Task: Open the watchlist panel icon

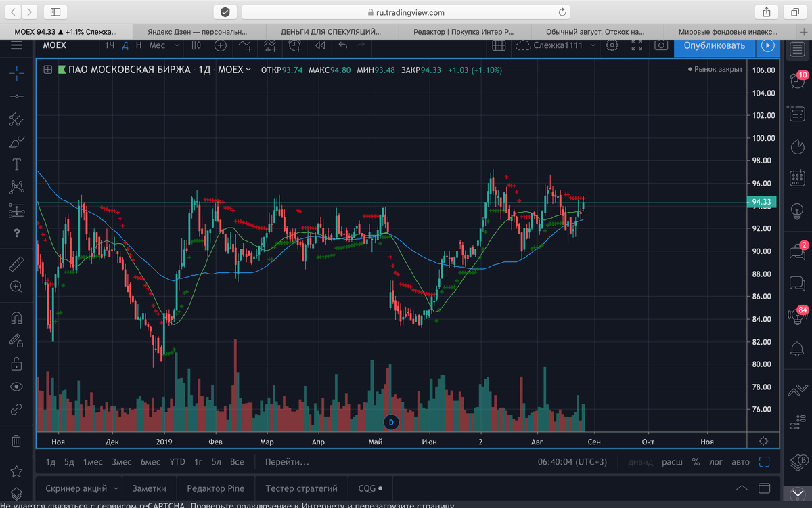Action: click(x=797, y=49)
